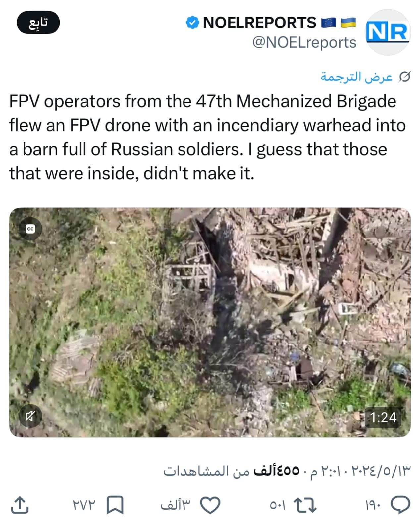The height and width of the screenshot is (530, 420).
Task: Toggle closed captions CC on video
Action: (x=30, y=229)
